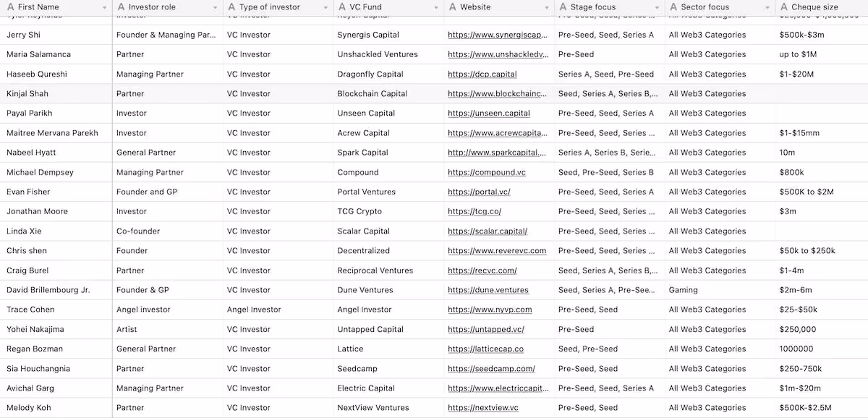This screenshot has height=418, width=868.
Task: Open the synergiscap website link
Action: (x=497, y=35)
